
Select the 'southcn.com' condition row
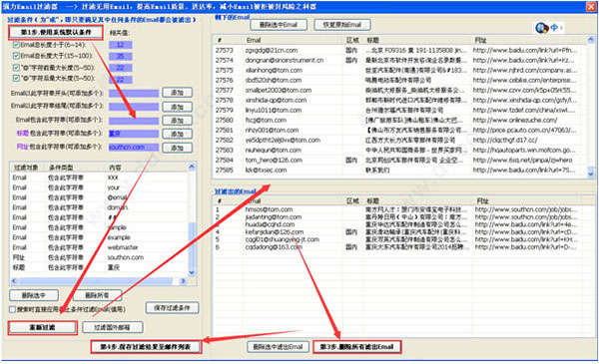[x=99, y=257]
